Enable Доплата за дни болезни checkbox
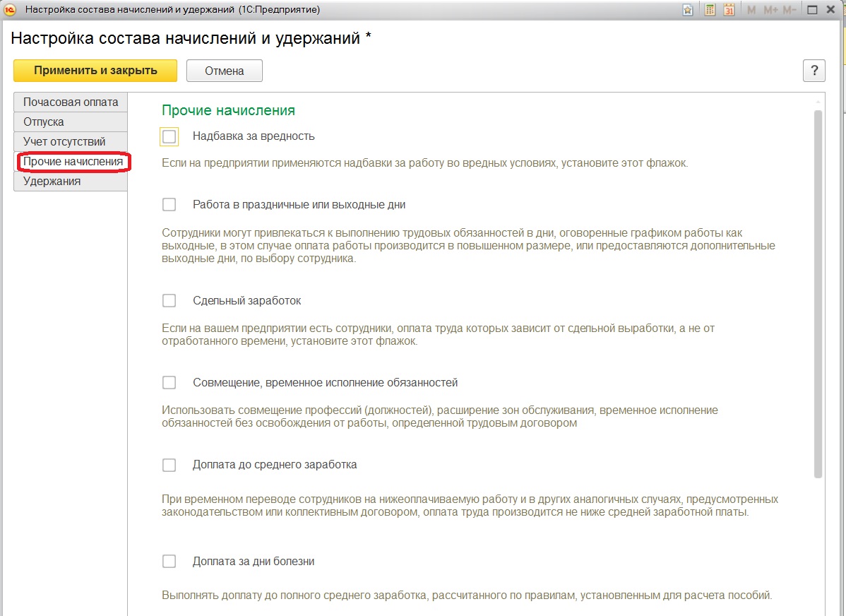 169,562
